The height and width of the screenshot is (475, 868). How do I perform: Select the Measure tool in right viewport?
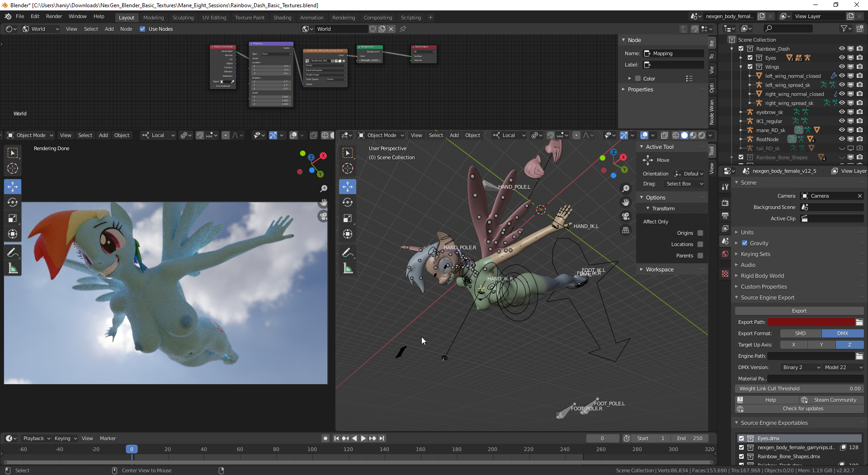click(348, 269)
